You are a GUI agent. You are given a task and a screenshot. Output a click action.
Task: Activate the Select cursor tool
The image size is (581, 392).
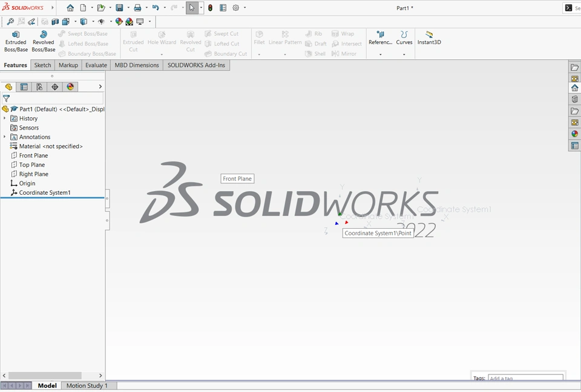[192, 8]
